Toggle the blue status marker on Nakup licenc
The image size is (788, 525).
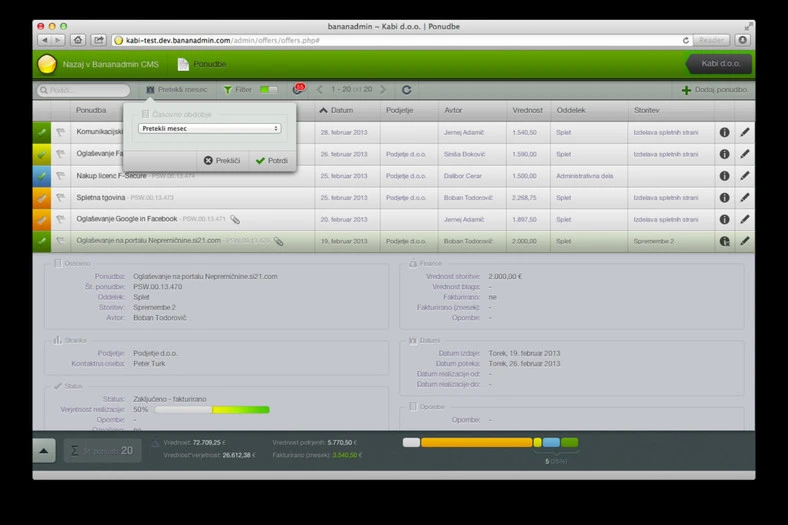click(x=42, y=176)
